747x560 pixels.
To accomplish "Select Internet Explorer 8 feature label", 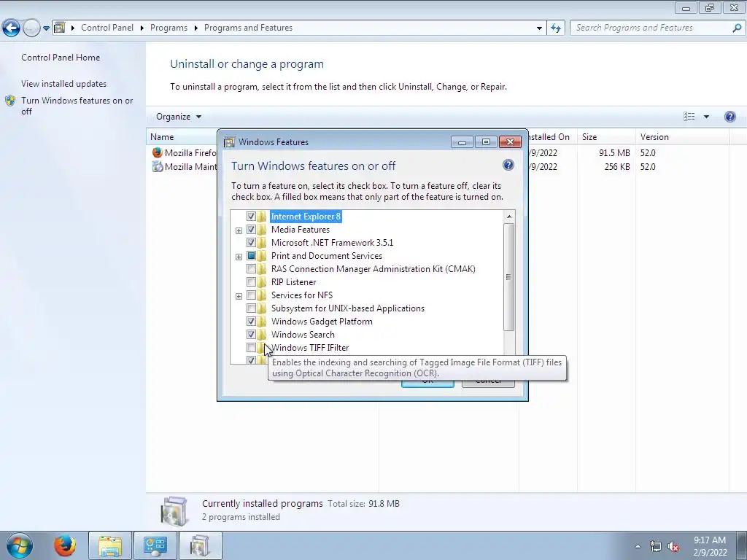I will pos(306,216).
